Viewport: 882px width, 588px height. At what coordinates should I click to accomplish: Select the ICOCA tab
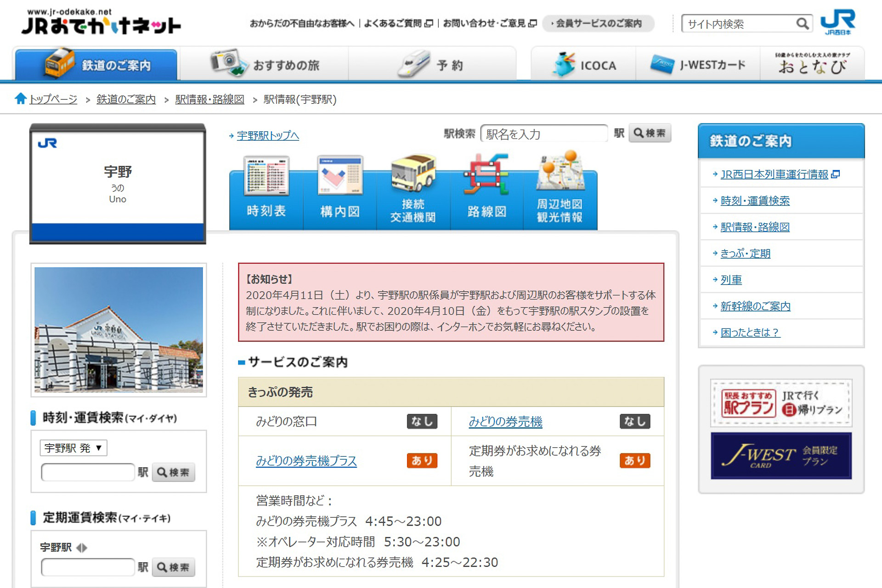click(583, 65)
